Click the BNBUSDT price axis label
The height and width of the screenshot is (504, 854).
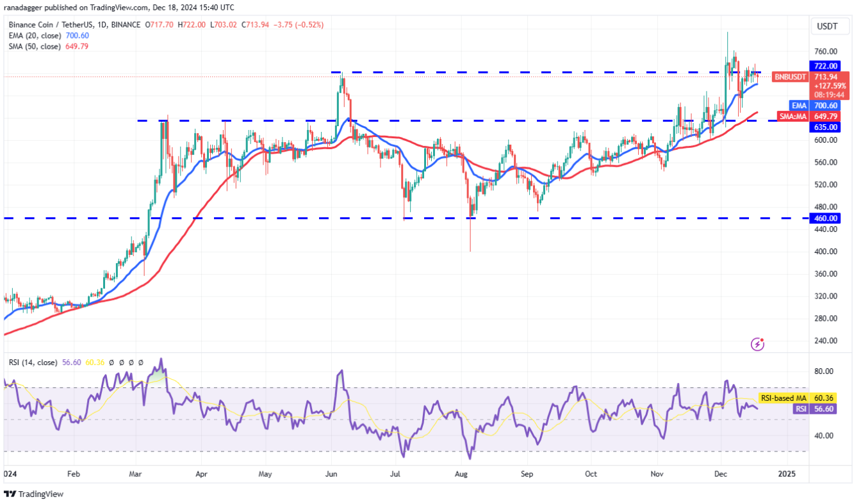(x=790, y=76)
